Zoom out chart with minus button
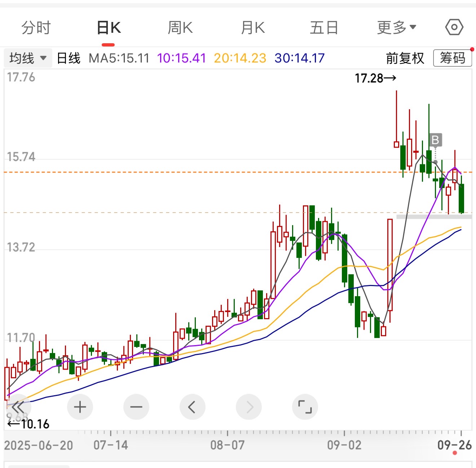This screenshot has width=476, height=468. tap(136, 407)
